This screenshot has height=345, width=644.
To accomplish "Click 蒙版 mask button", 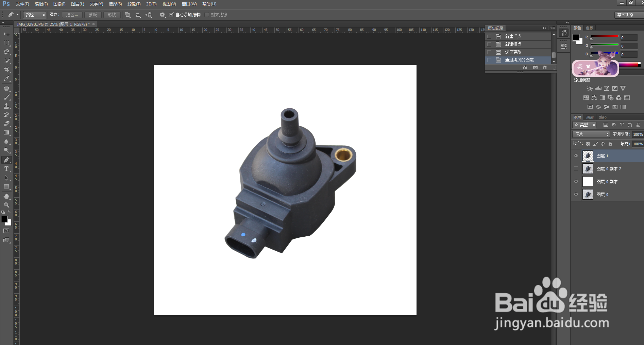I will pos(93,15).
